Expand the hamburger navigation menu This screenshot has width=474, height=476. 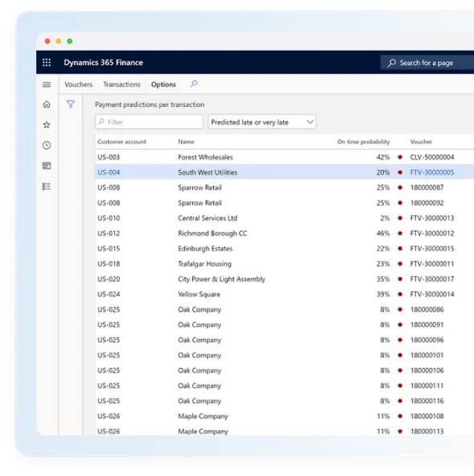pyautogui.click(x=47, y=85)
